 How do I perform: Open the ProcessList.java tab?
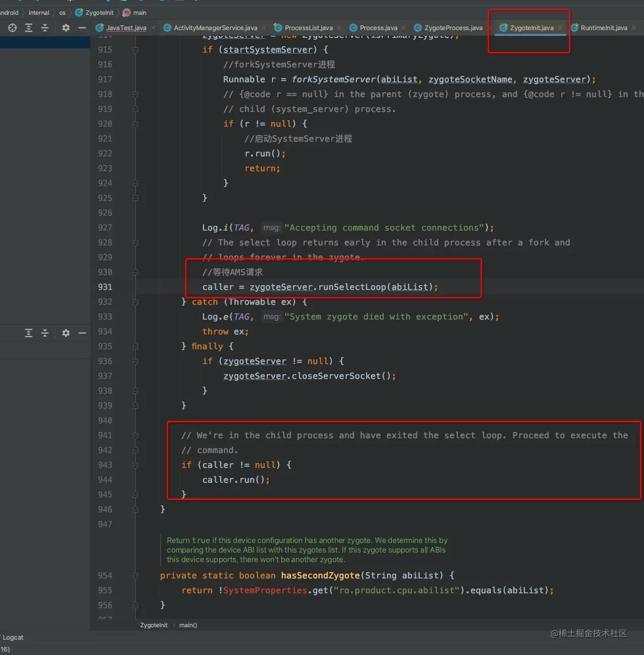(x=308, y=28)
